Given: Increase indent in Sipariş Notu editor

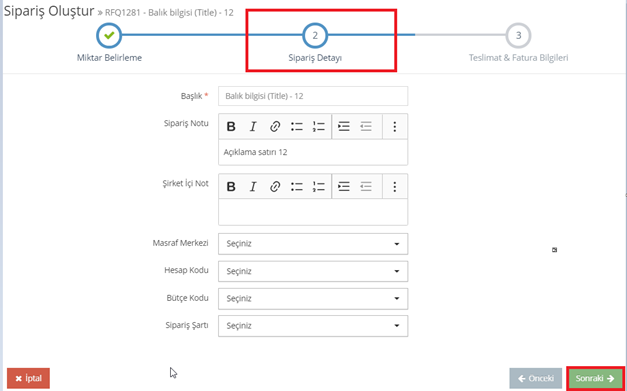Looking at the screenshot, I should click(343, 127).
